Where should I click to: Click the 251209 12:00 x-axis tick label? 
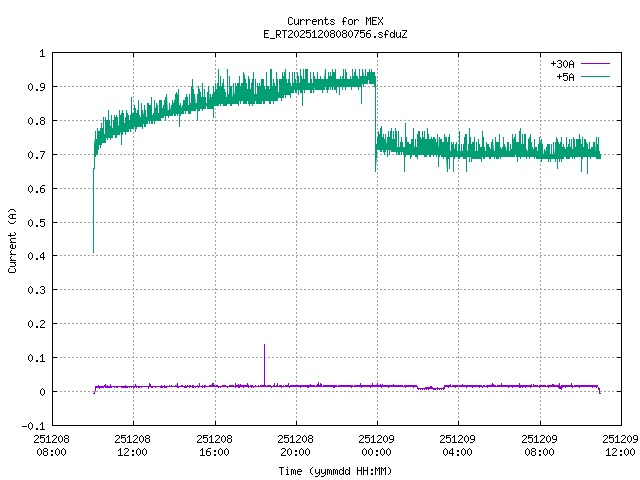[620, 444]
